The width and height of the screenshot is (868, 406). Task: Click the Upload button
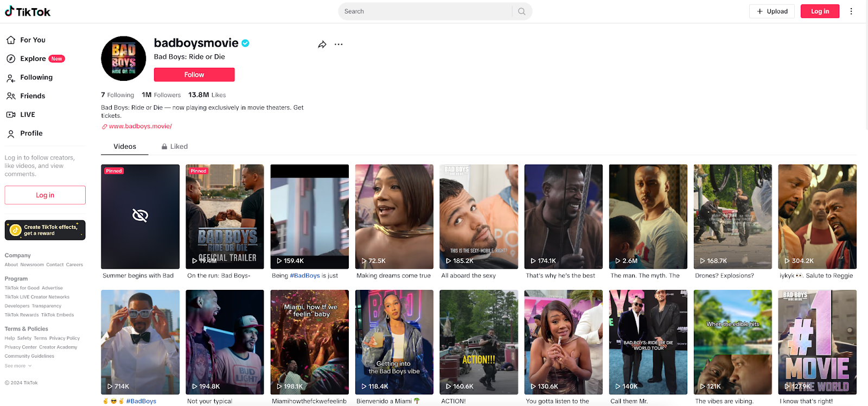(x=772, y=11)
